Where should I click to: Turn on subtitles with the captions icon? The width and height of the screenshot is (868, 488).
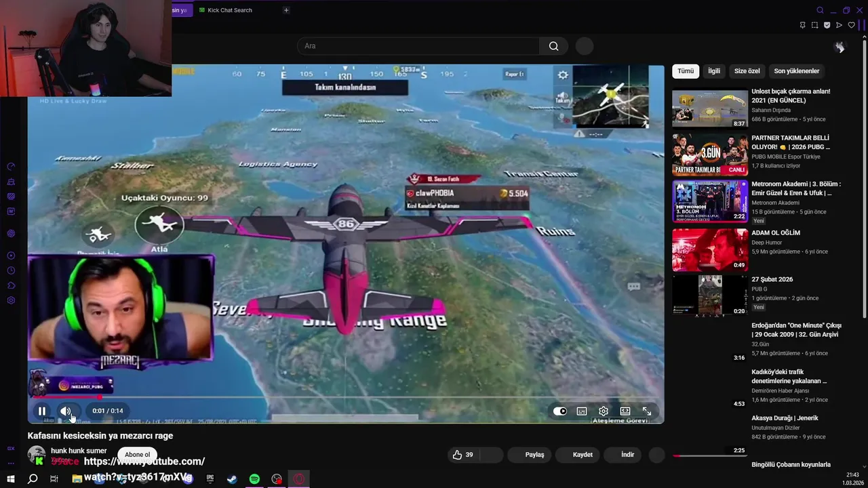pyautogui.click(x=582, y=411)
